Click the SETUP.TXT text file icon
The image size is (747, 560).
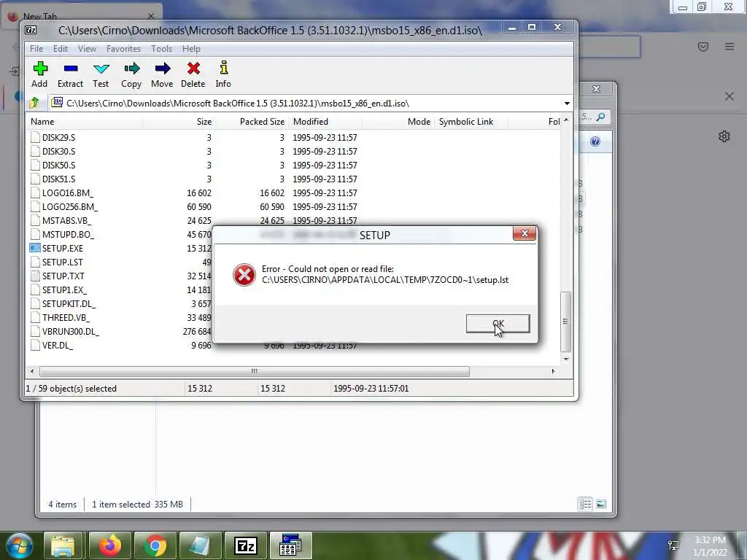(x=35, y=276)
